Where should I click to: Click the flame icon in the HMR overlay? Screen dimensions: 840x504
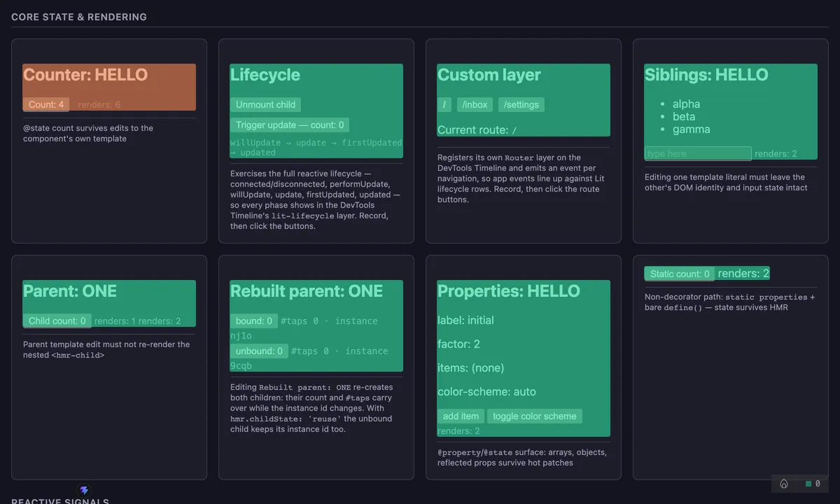[784, 484]
